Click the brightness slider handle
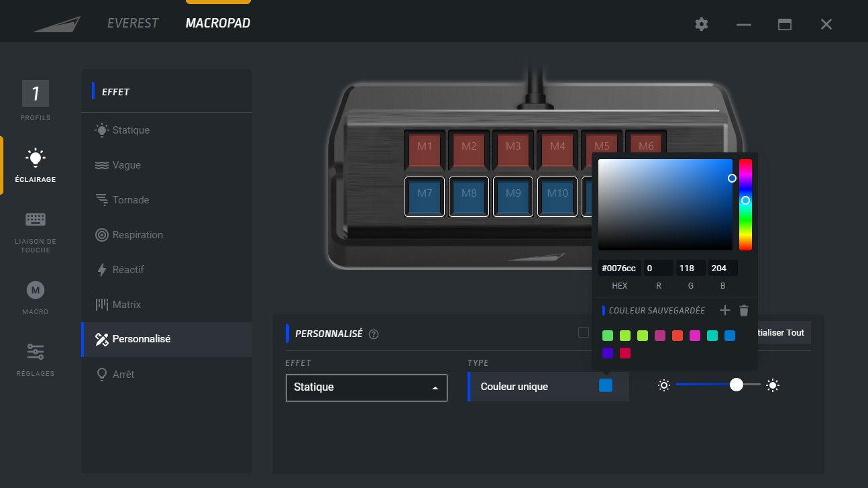The image size is (868, 488). 737,385
